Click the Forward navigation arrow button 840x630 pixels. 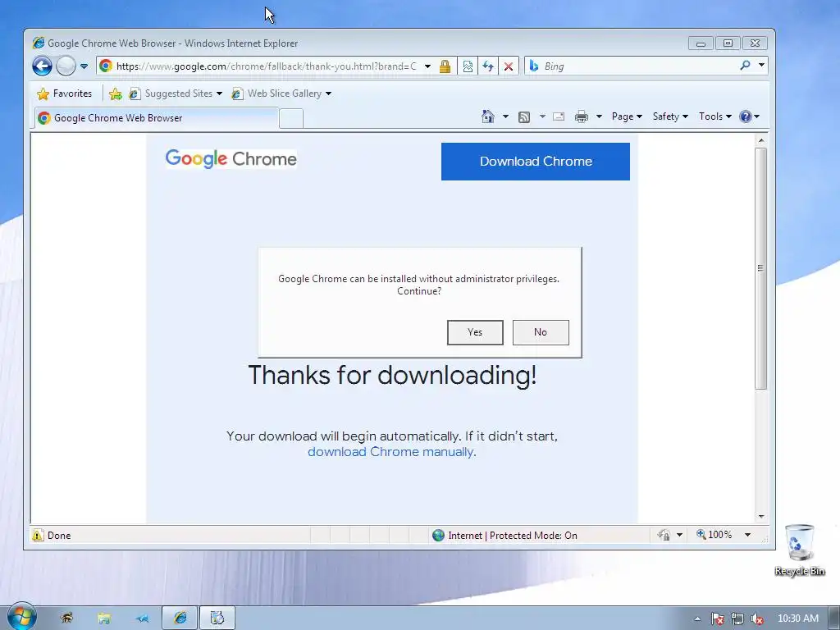[x=66, y=66]
